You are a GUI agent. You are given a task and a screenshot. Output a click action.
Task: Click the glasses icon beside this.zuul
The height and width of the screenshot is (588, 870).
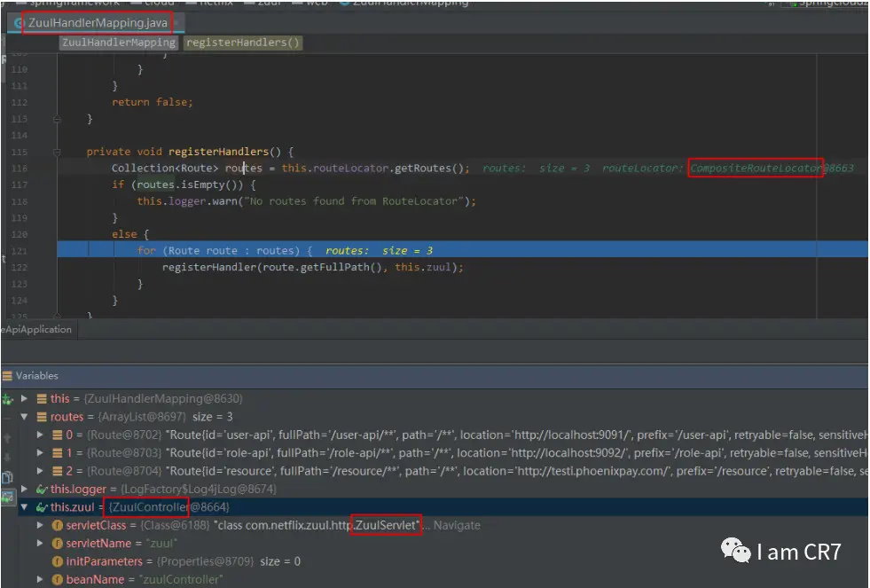coord(42,507)
